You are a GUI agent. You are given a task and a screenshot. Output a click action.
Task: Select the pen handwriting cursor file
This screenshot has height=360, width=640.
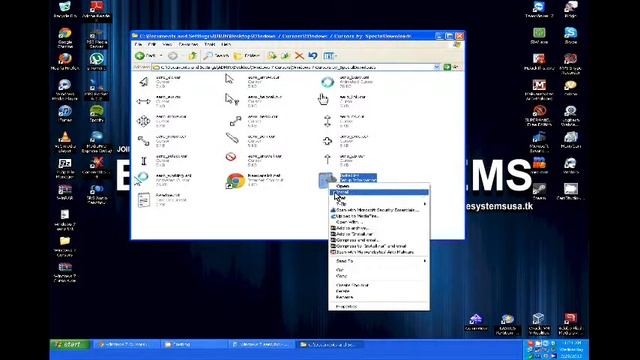pos(232,138)
